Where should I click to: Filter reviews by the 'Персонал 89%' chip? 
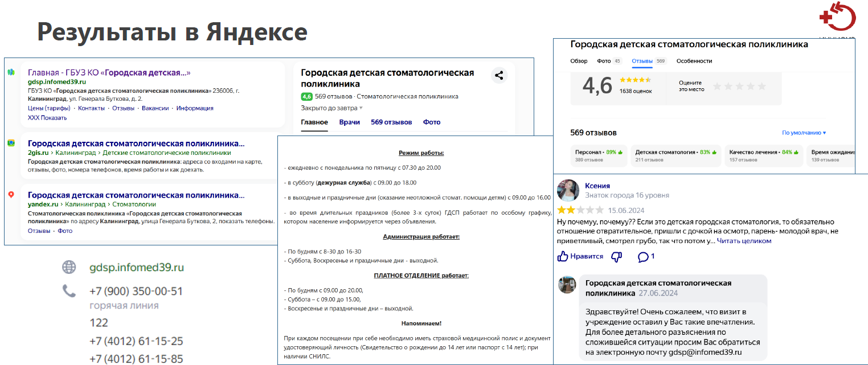click(x=599, y=155)
